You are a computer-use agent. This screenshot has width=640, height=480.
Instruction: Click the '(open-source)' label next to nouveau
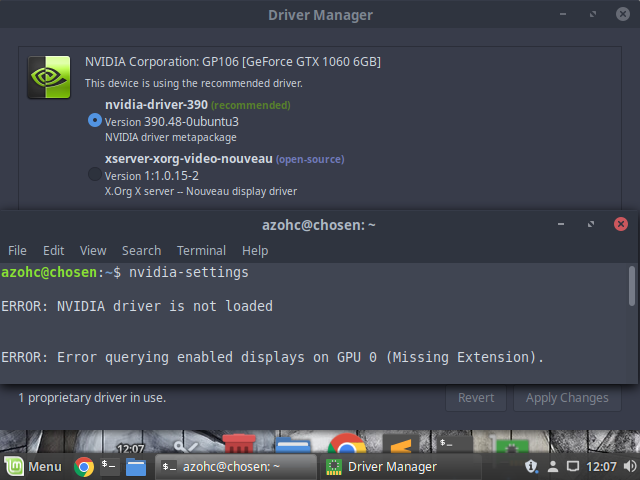(x=310, y=159)
